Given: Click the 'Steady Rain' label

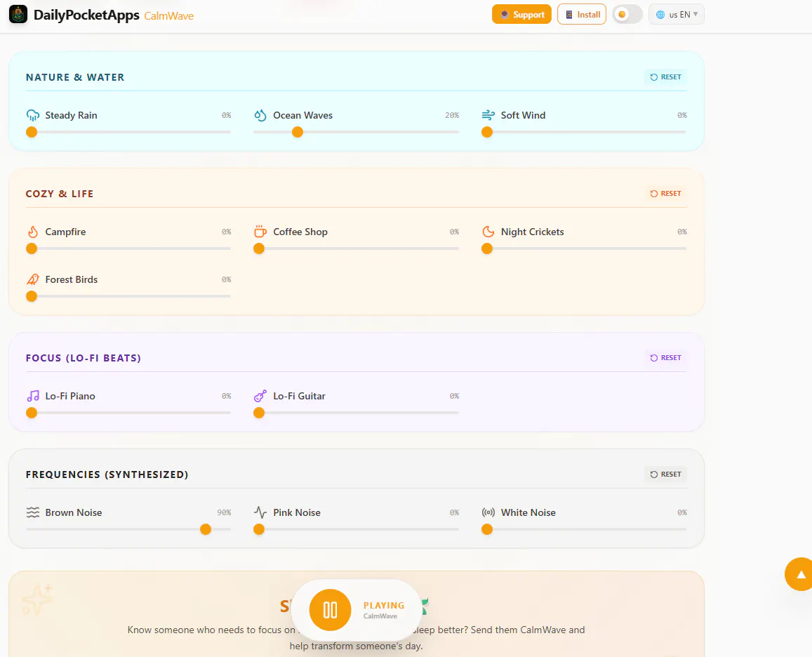Looking at the screenshot, I should coord(71,115).
